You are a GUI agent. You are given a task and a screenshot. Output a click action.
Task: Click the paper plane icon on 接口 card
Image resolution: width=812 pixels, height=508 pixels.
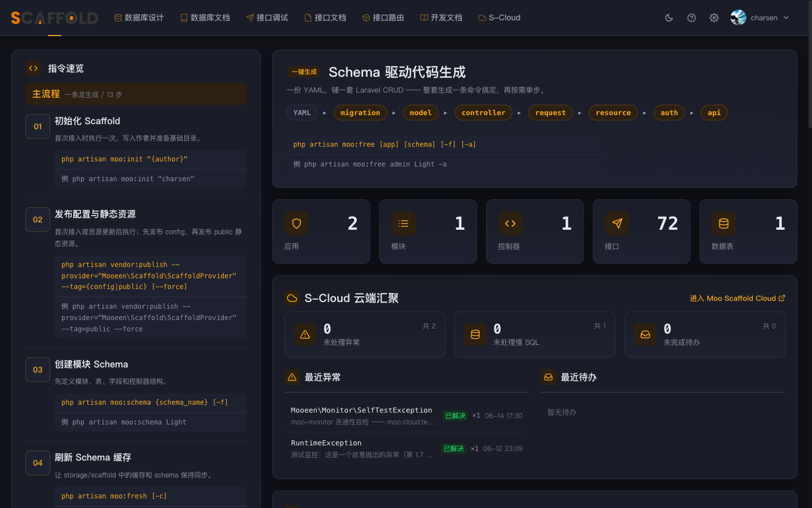617,224
